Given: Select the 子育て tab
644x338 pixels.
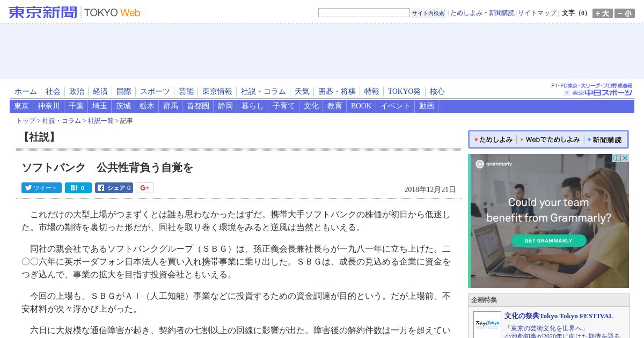Looking at the screenshot, I should [x=284, y=106].
